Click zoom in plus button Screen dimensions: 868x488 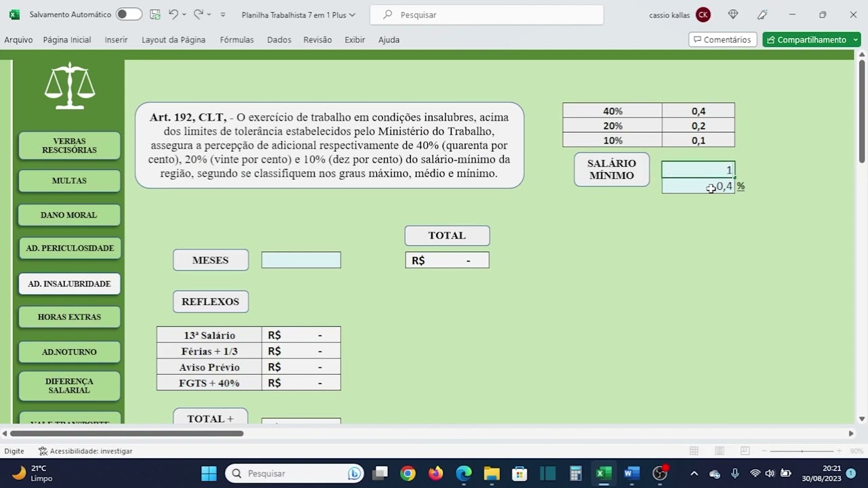click(x=840, y=451)
